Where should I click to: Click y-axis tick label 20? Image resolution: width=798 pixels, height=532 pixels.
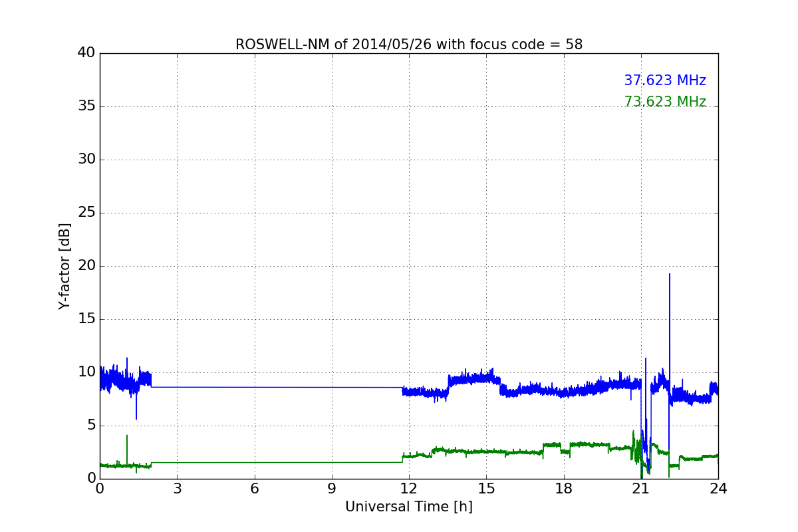tap(86, 266)
